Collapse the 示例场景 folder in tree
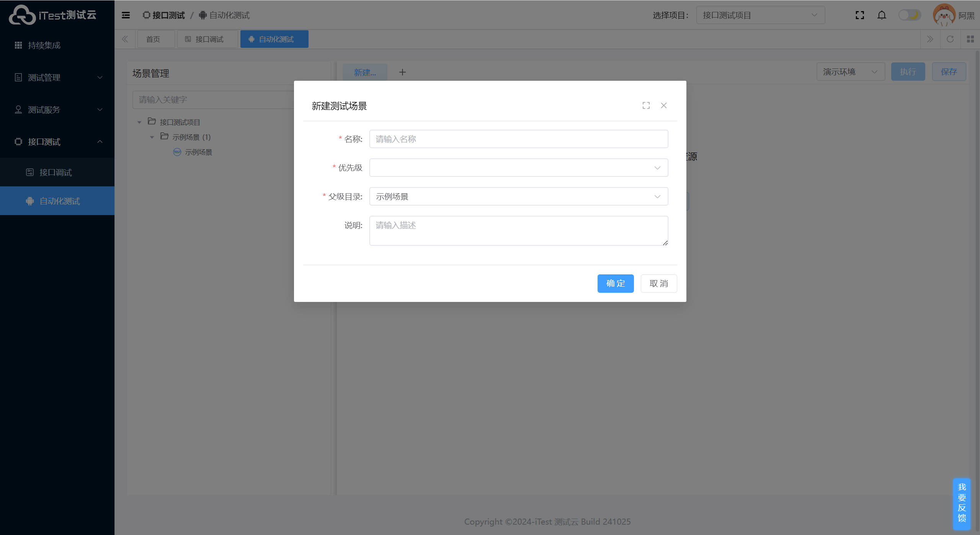The width and height of the screenshot is (980, 535). (x=152, y=137)
